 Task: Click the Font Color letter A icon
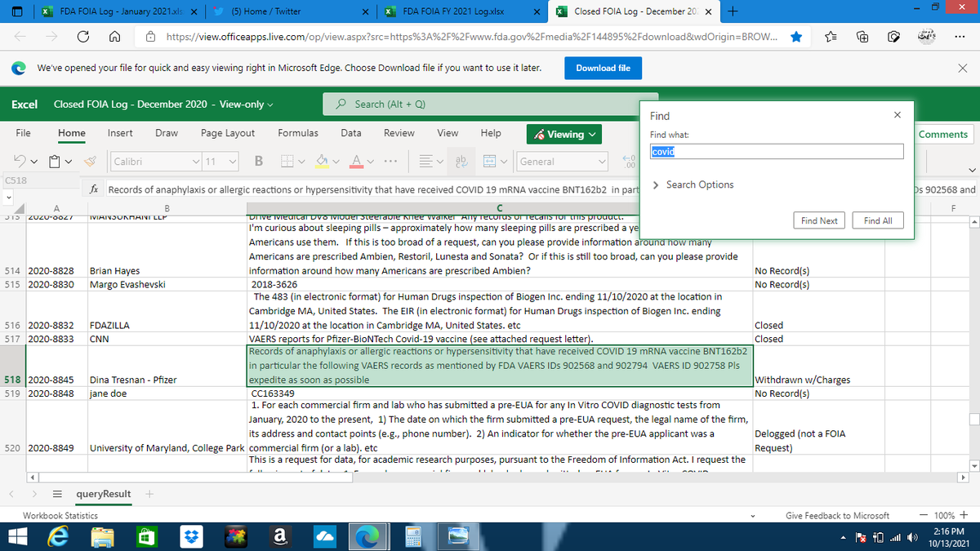click(x=358, y=162)
